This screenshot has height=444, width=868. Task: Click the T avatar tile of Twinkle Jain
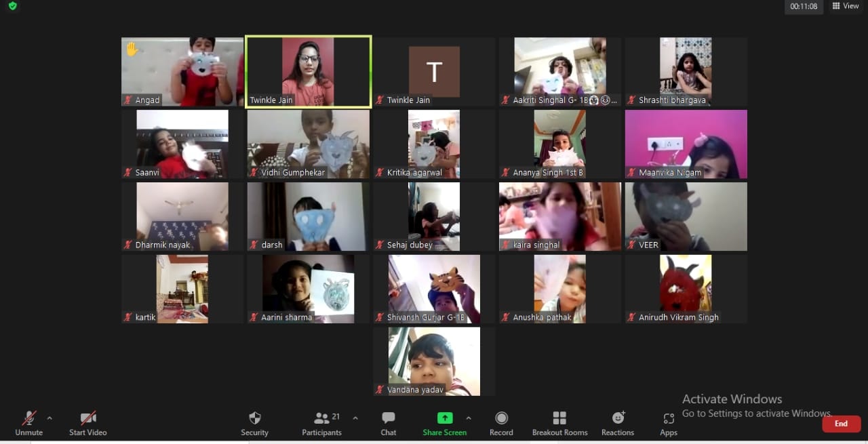[x=434, y=72]
